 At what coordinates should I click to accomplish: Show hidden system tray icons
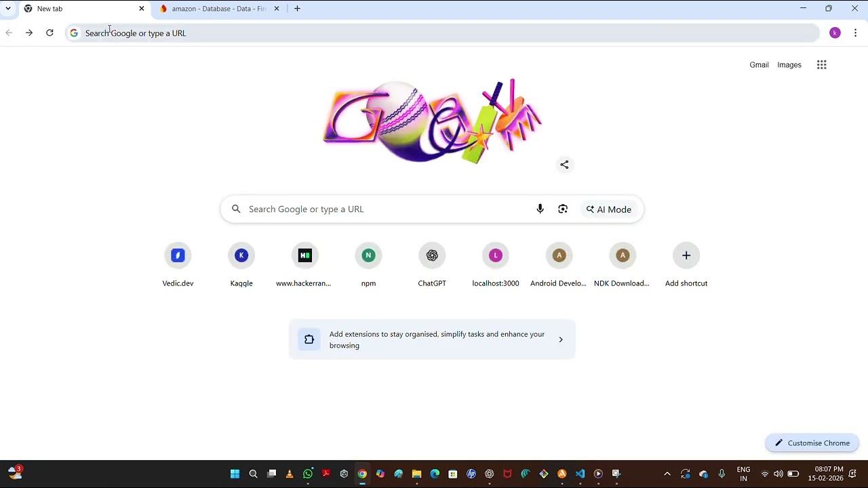coord(667,474)
